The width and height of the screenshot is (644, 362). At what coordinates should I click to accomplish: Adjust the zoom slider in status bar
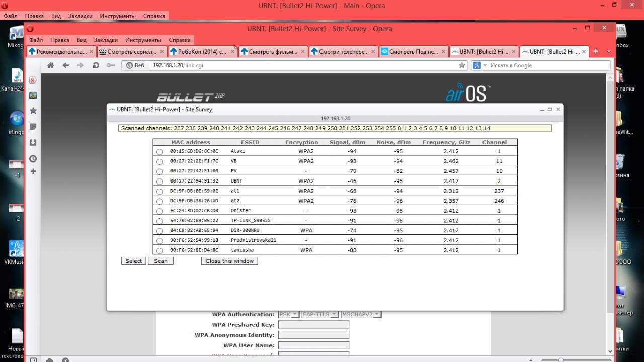[x=561, y=360]
